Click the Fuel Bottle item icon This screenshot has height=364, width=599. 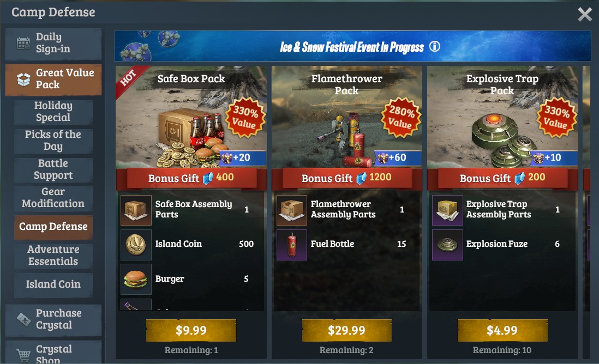pyautogui.click(x=292, y=245)
